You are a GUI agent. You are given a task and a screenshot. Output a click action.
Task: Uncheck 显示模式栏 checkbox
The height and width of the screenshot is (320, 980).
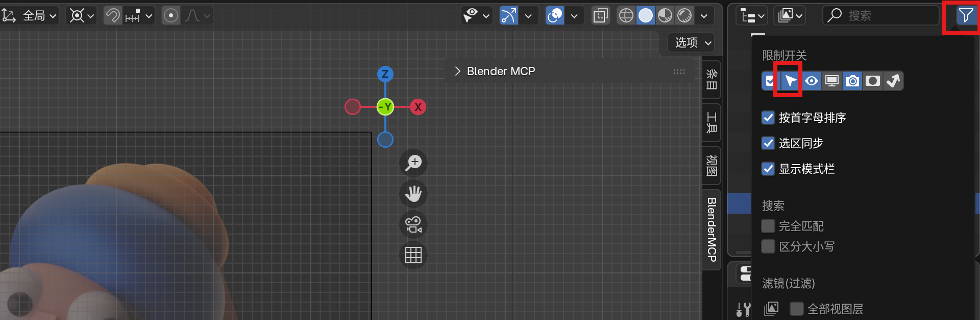pyautogui.click(x=768, y=169)
